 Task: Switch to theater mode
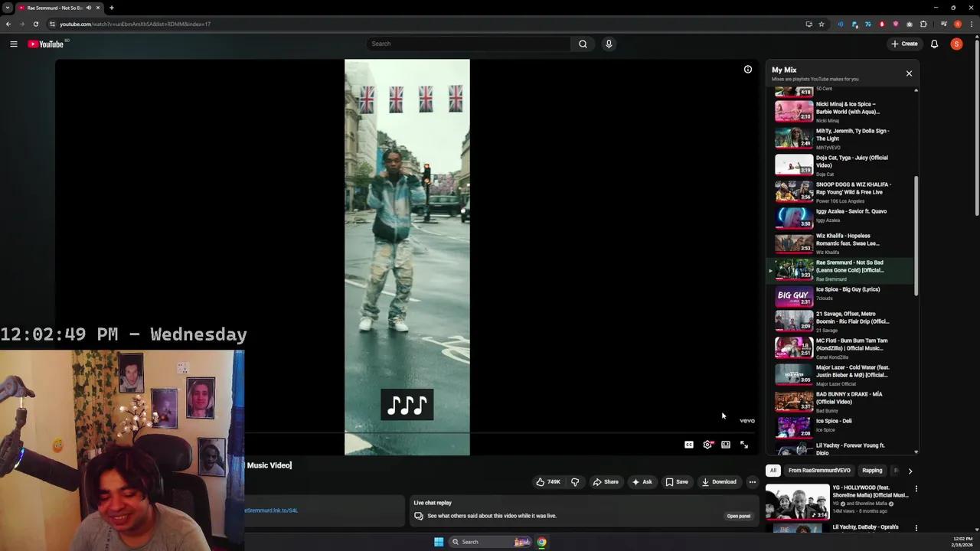tap(726, 445)
